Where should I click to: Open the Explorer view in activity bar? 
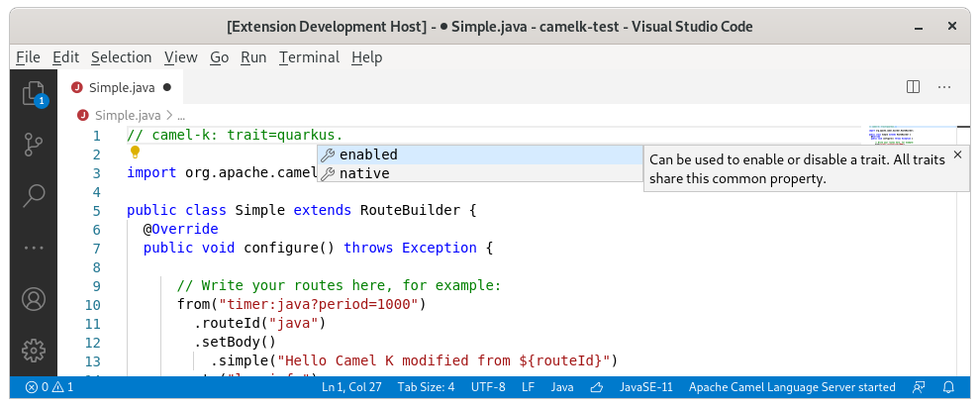point(34,95)
